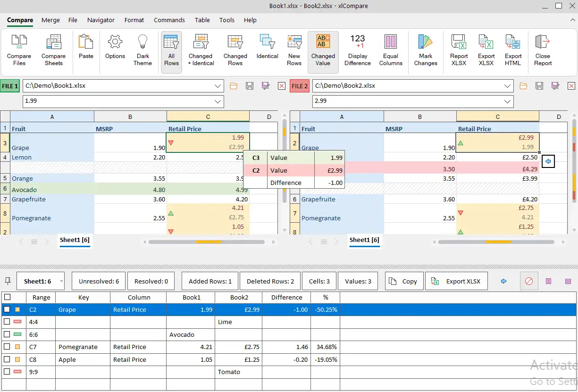
Task: Select Sheet1 [6] tab in Book1
Action: (x=75, y=240)
